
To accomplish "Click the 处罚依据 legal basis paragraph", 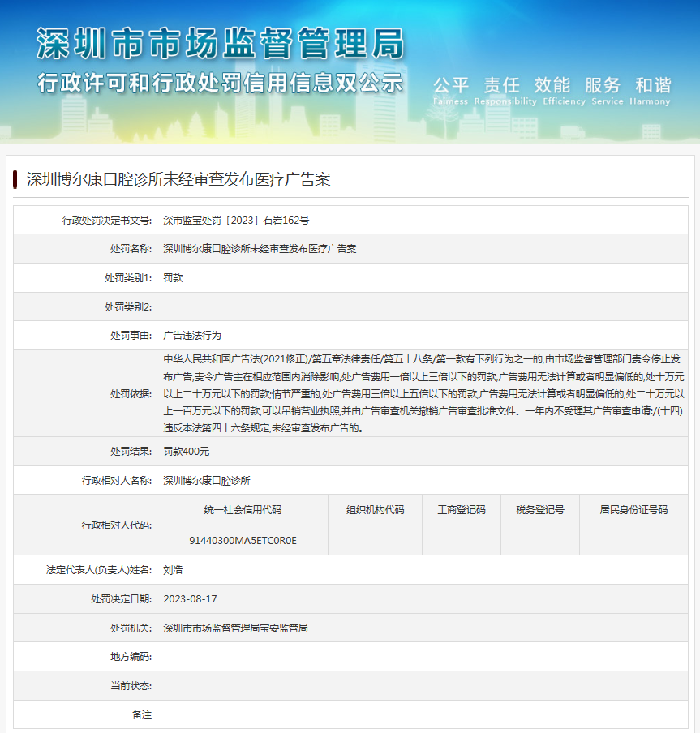I will tap(423, 393).
